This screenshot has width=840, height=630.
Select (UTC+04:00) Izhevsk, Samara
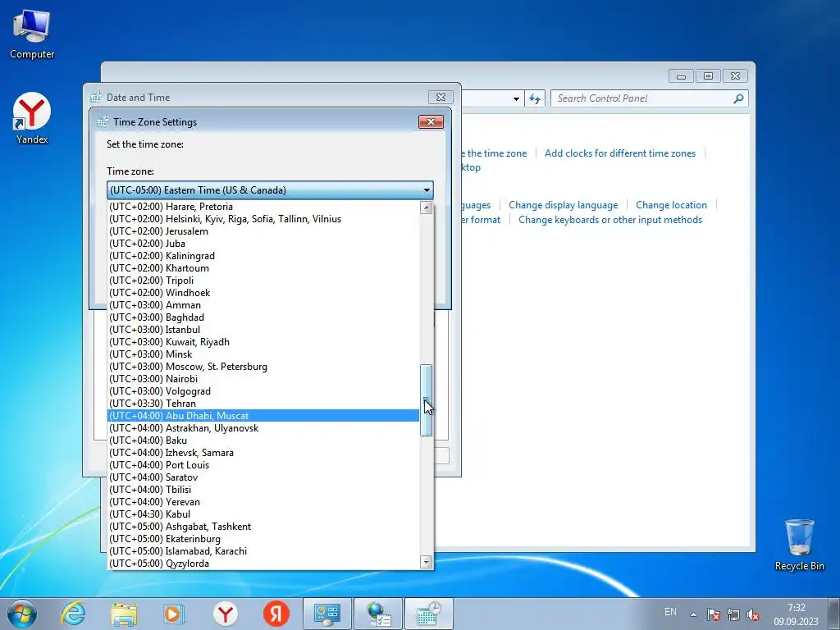pos(263,453)
